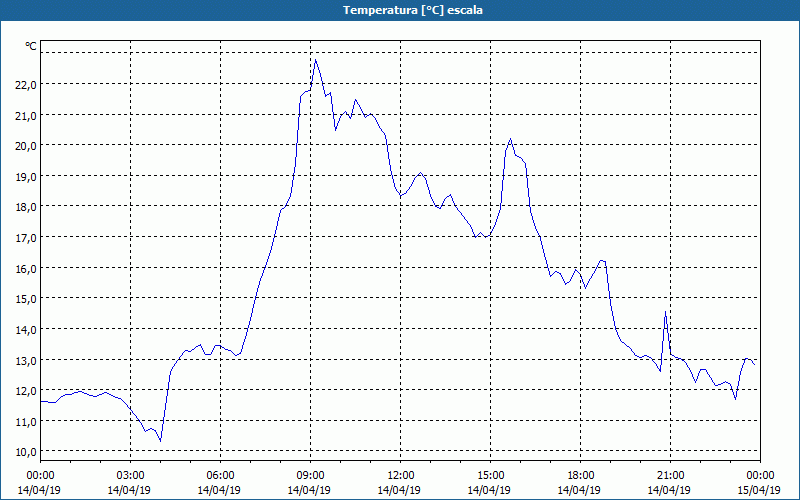Select the 19,0 y-axis value
The height and width of the screenshot is (500, 800).
[26, 177]
